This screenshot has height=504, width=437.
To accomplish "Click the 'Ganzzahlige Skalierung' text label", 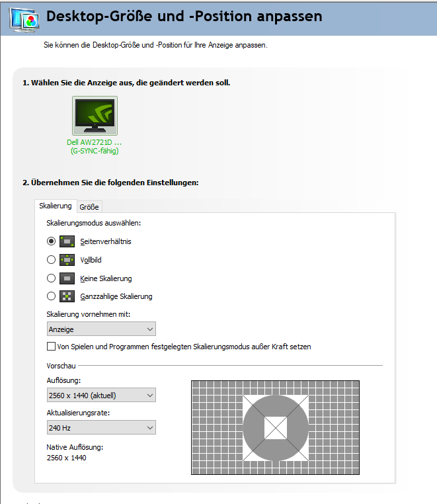I will click(116, 296).
